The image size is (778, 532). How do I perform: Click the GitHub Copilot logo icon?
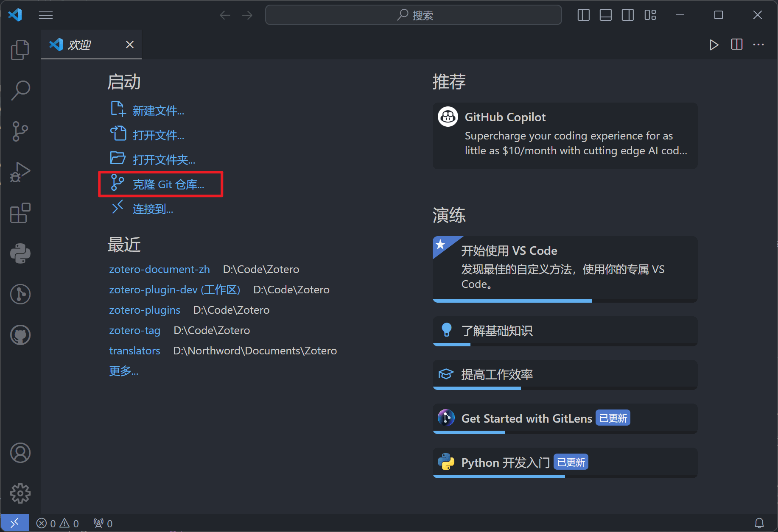tap(448, 117)
